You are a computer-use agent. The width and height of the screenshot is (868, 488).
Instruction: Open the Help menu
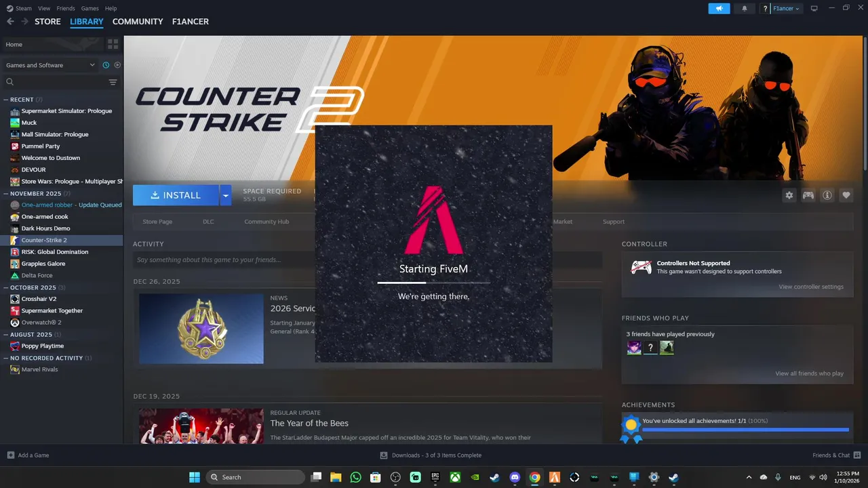tap(111, 8)
